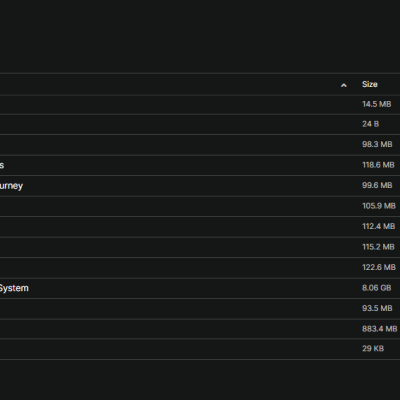Select the row with size 93.5 MB
The height and width of the screenshot is (400, 400).
pyautogui.click(x=200, y=309)
